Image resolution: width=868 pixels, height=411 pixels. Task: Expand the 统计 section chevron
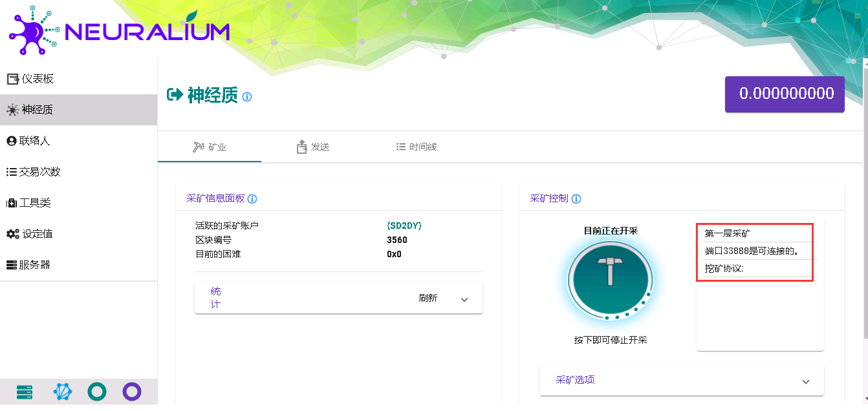pyautogui.click(x=464, y=299)
